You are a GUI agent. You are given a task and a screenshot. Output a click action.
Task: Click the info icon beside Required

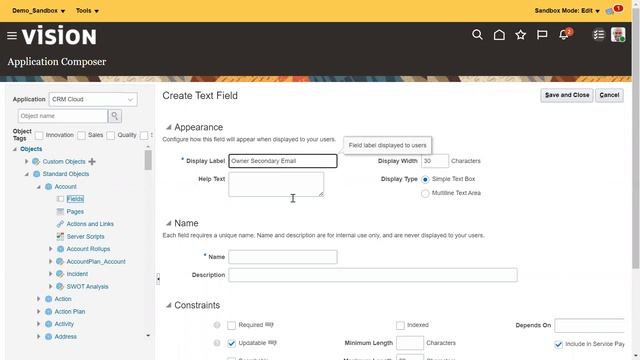pyautogui.click(x=217, y=325)
